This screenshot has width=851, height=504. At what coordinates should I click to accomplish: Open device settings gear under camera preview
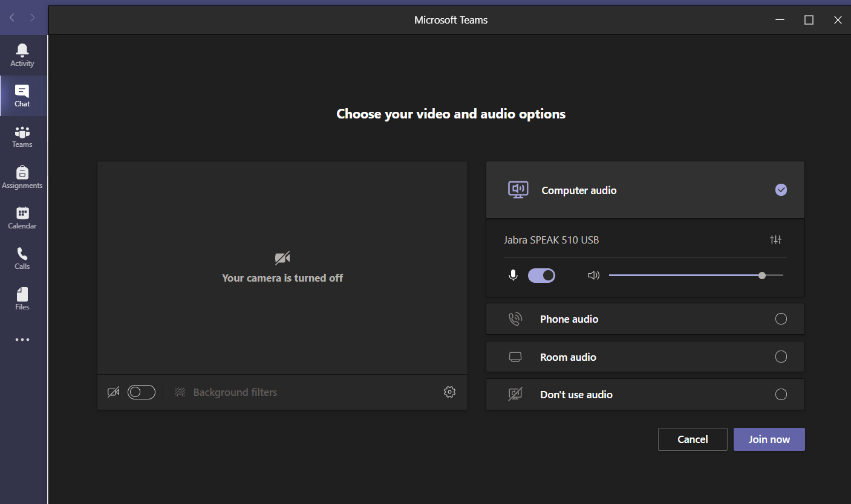pos(449,392)
